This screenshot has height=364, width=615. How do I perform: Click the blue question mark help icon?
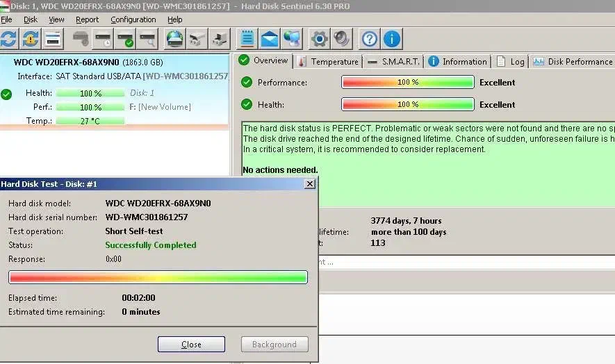pyautogui.click(x=370, y=38)
